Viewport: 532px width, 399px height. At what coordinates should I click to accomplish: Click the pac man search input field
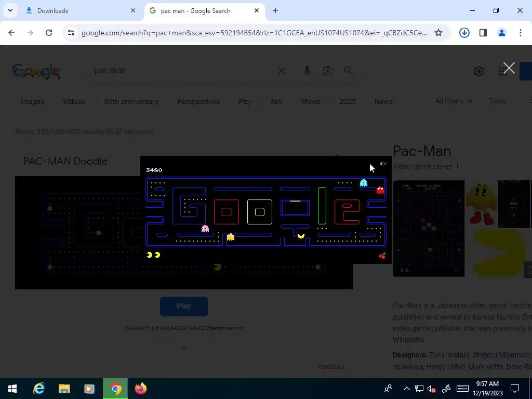point(183,71)
